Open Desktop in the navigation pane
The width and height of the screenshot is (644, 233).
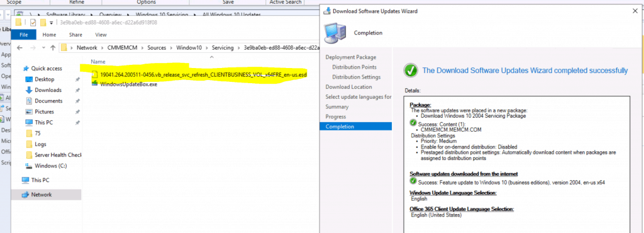coord(45,79)
